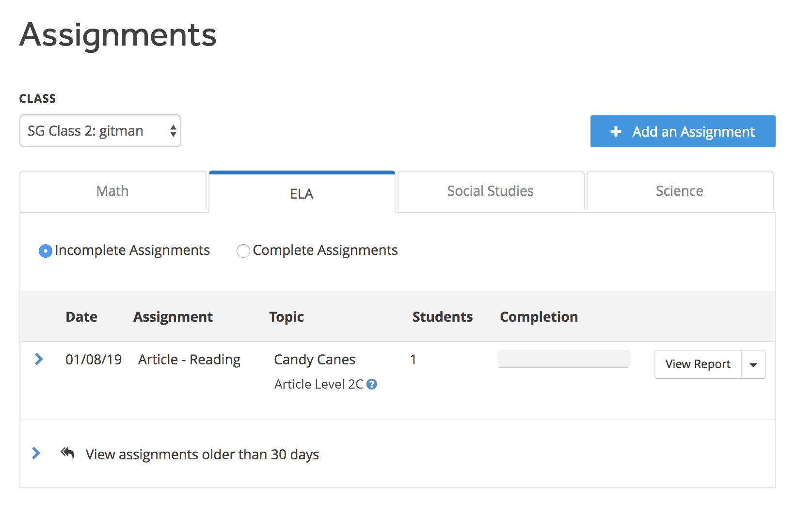Switch to the ELA tab
The height and width of the screenshot is (532, 797).
tap(302, 193)
